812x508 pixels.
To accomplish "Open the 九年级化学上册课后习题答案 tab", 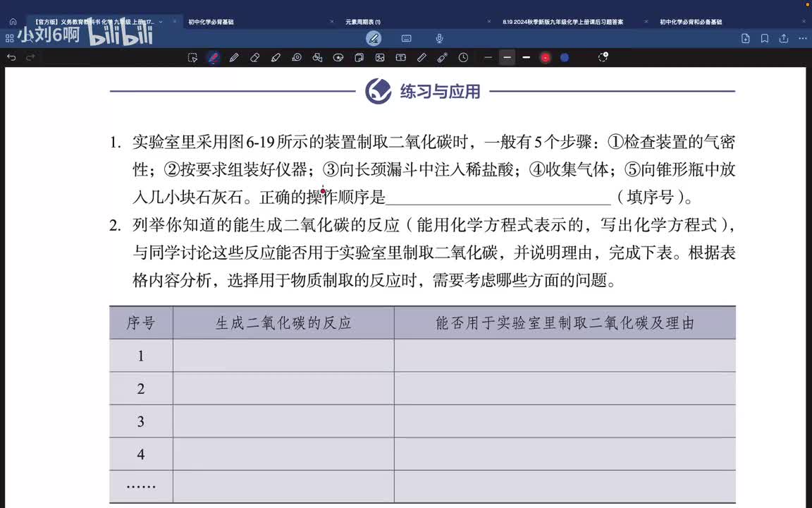I will click(563, 22).
